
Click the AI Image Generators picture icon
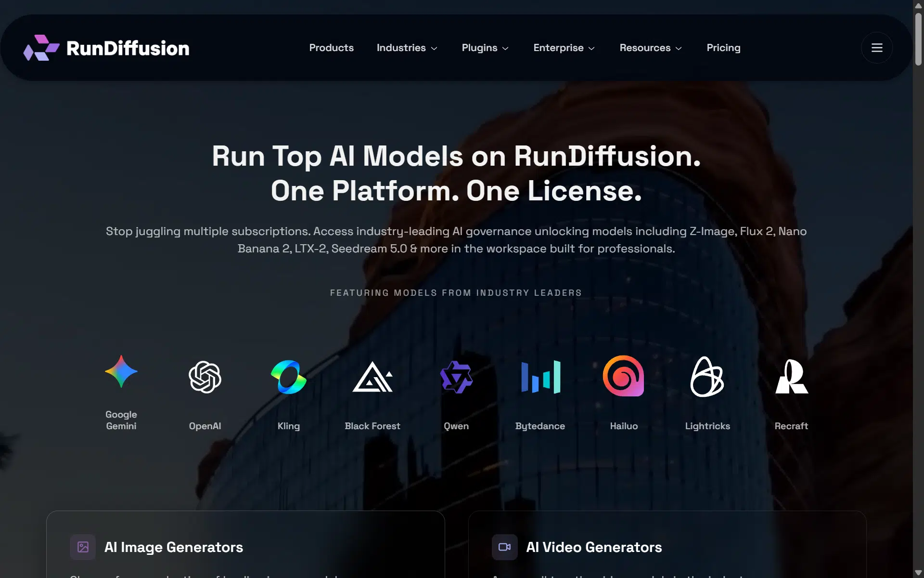point(83,547)
